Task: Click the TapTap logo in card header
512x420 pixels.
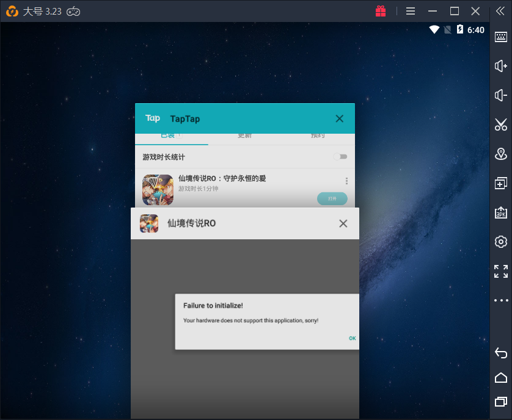Action: click(x=153, y=118)
